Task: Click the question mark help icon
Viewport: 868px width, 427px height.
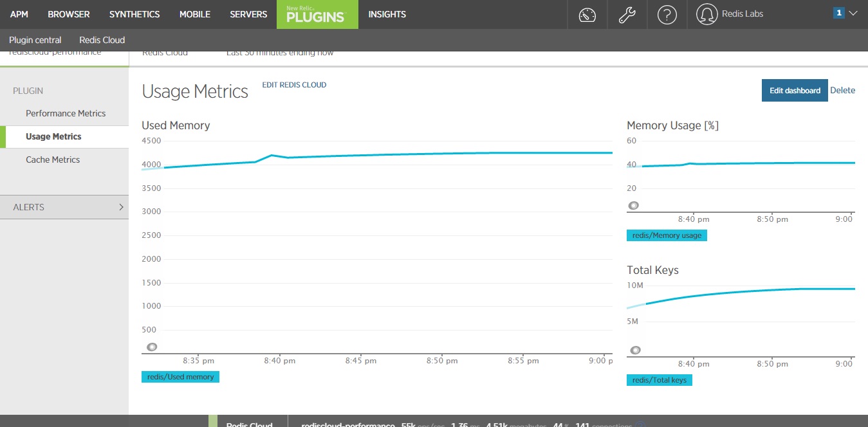Action: point(667,15)
